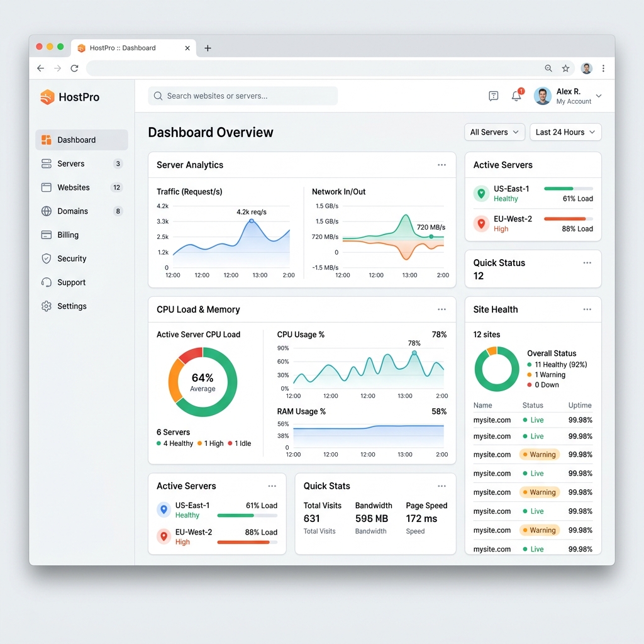Viewport: 644px width, 644px height.
Task: Click the green US-East-1 status icon in top card
Action: tap(481, 194)
